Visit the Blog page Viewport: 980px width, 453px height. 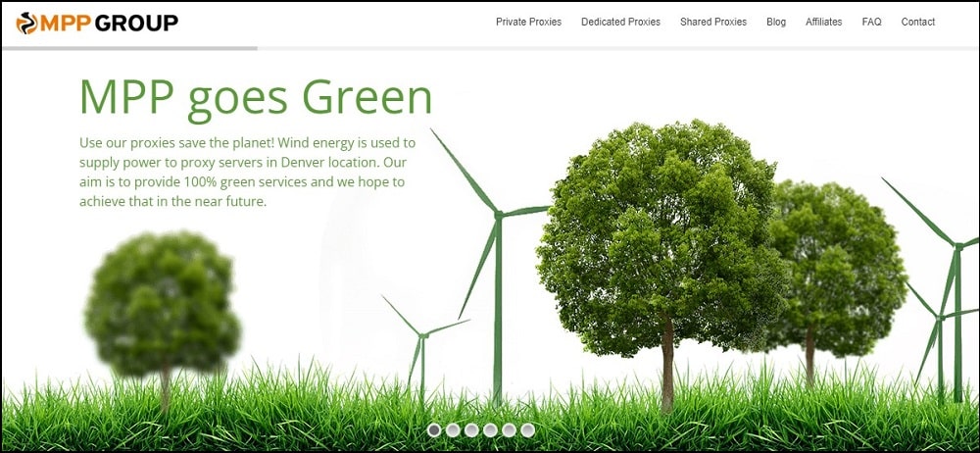coord(776,22)
